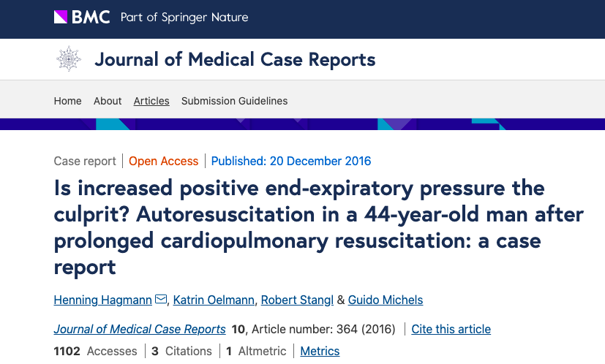Click the envelope icon beside Henning Hagmann
The width and height of the screenshot is (605, 364).
tap(161, 299)
